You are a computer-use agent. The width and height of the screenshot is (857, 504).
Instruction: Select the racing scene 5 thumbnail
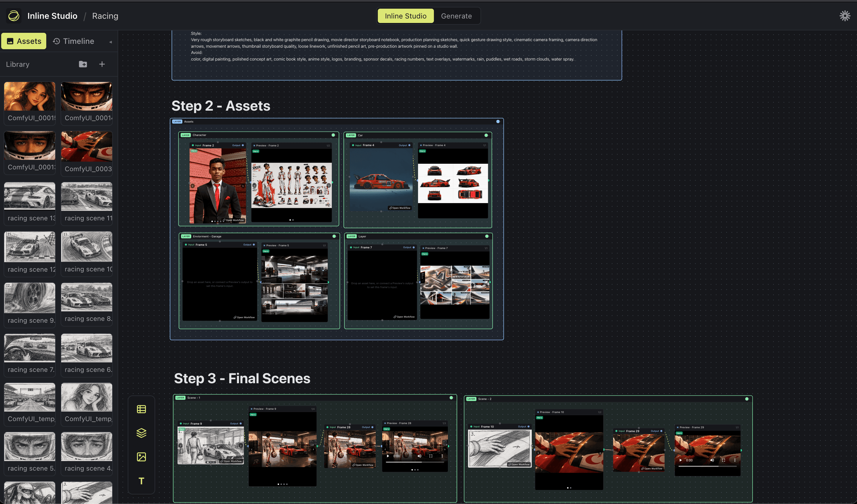click(x=30, y=446)
